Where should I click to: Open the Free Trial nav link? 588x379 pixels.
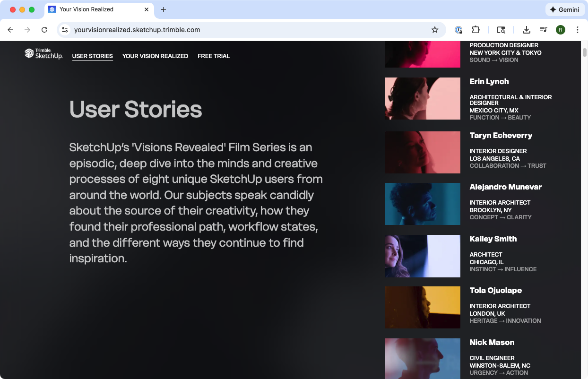click(214, 56)
